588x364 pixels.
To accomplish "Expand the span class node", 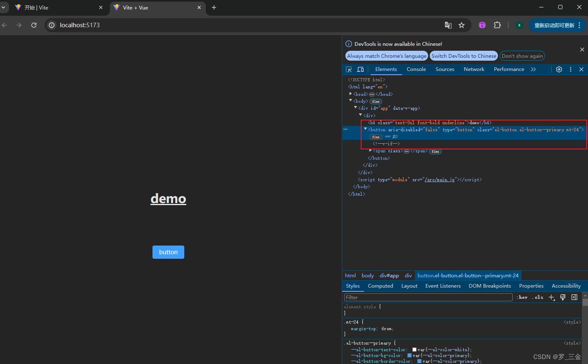I will click(371, 151).
